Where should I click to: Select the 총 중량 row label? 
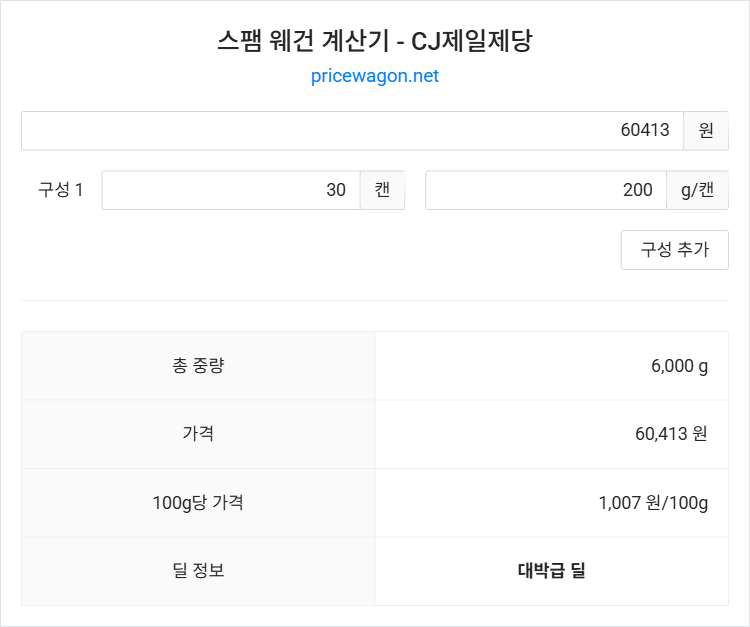198,365
